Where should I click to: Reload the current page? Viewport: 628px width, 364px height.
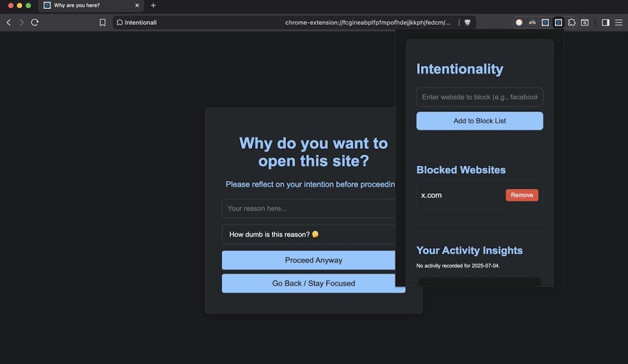[35, 22]
